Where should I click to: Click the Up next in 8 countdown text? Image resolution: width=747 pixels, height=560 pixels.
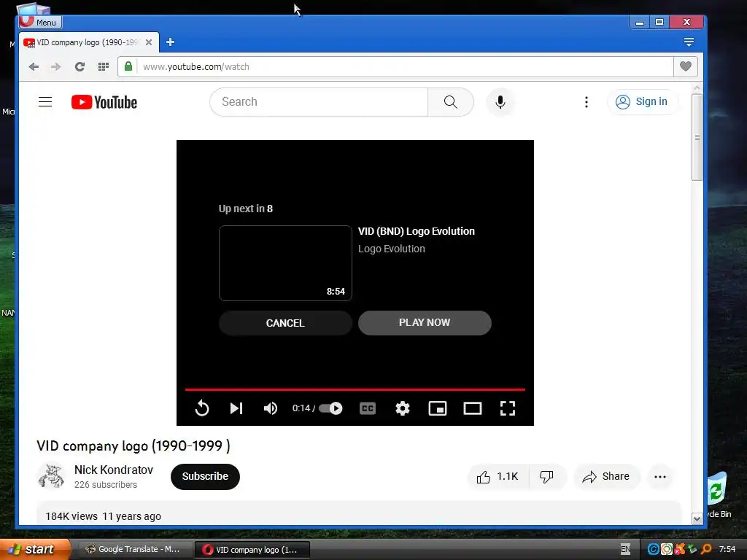coord(245,209)
